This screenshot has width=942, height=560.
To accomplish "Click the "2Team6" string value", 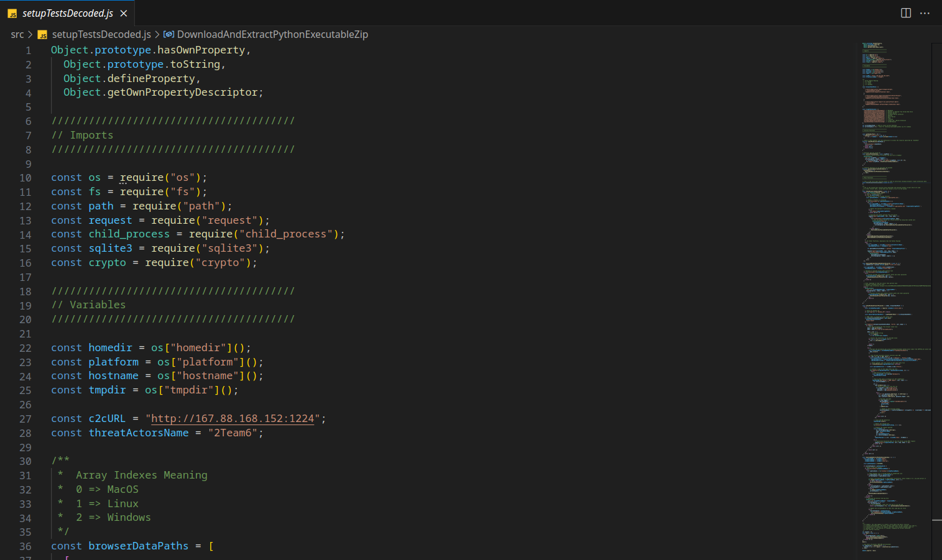I will pos(233,433).
